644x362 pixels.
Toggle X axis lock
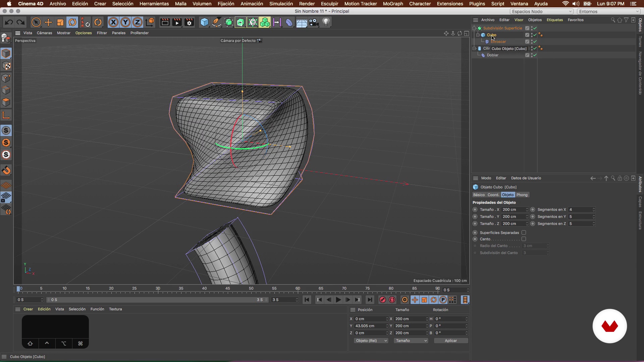[113, 22]
